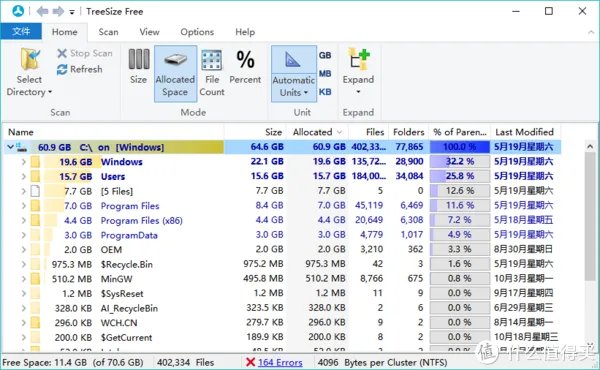600x370 pixels.
Task: Click the [5 Files] document icon
Action: [35, 191]
